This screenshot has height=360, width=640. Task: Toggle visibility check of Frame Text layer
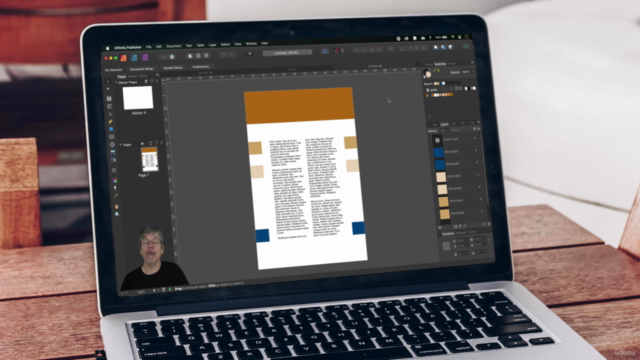tap(474, 139)
